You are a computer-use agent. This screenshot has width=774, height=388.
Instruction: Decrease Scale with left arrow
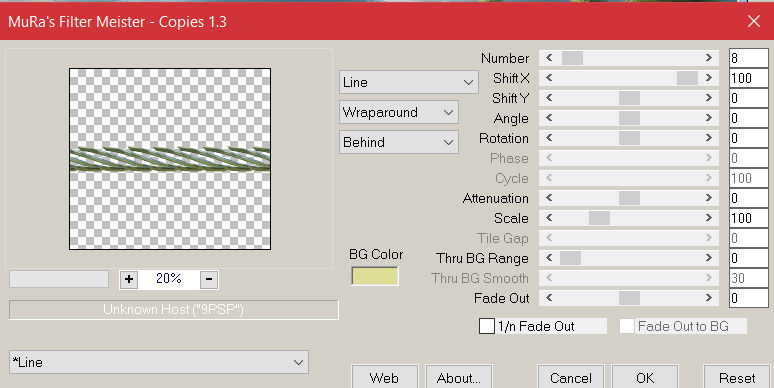point(548,218)
